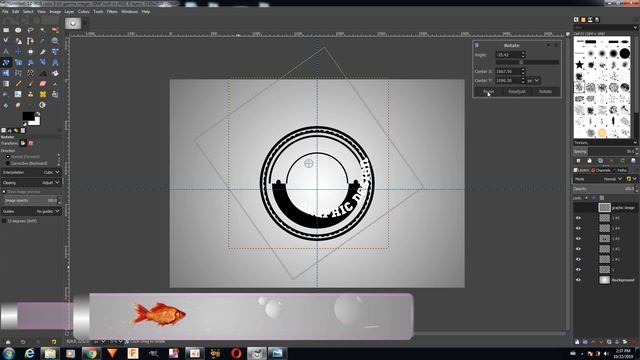Select the Paths tool

pos(31,41)
